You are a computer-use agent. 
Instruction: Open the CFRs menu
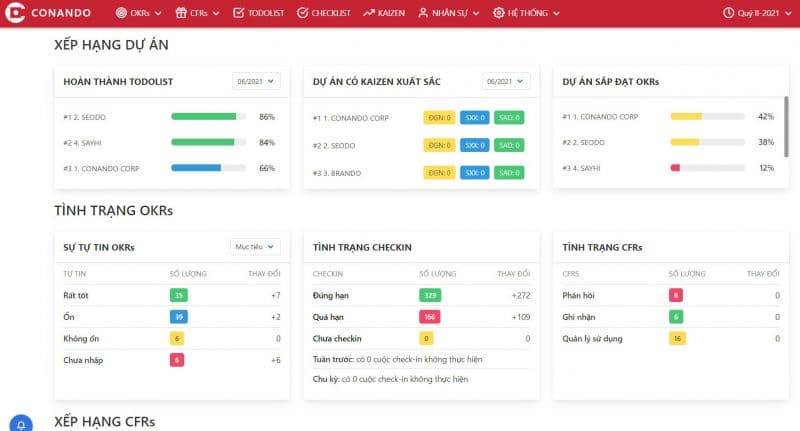197,13
